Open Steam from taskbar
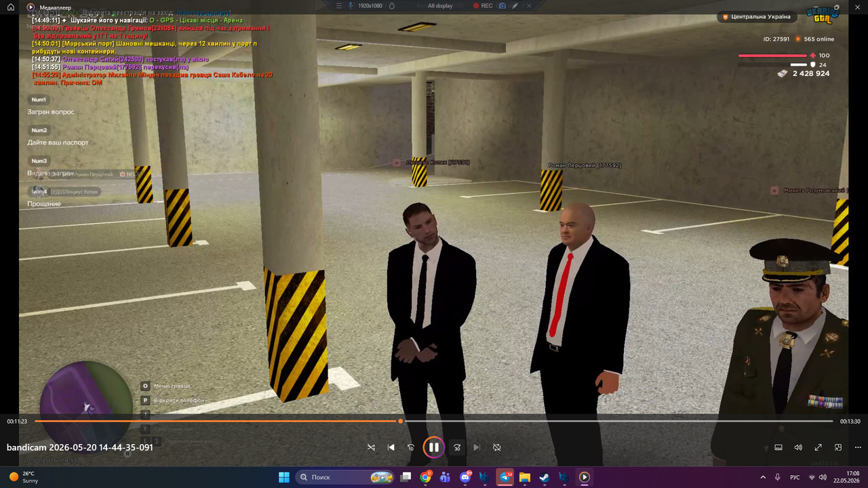 click(x=544, y=477)
